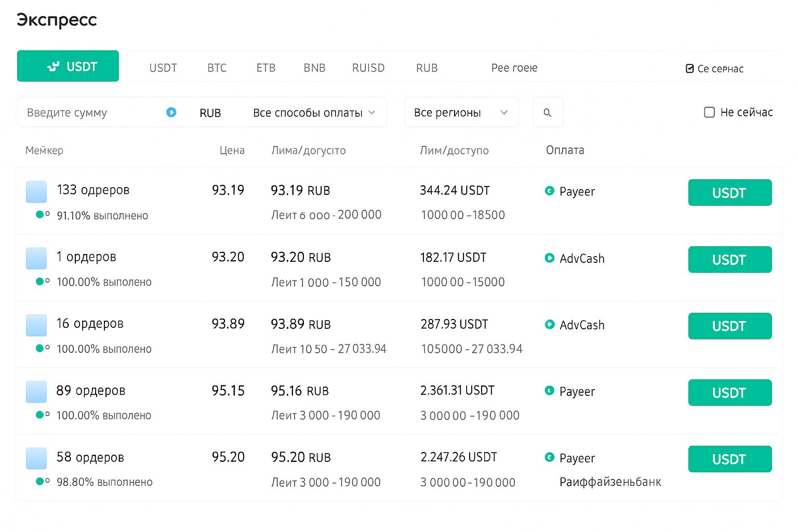The image size is (798, 532).
Task: Click the AdvCash icon in the 93.20 row
Action: click(x=550, y=258)
